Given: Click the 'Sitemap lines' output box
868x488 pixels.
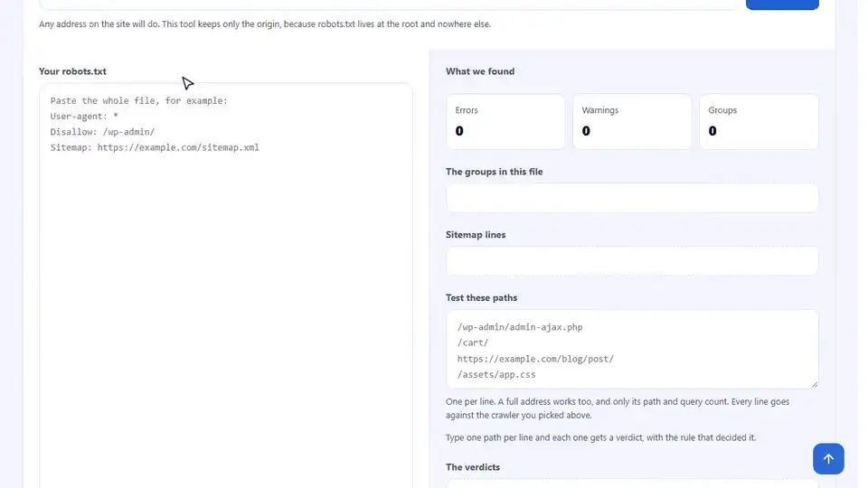Looking at the screenshot, I should tap(632, 261).
